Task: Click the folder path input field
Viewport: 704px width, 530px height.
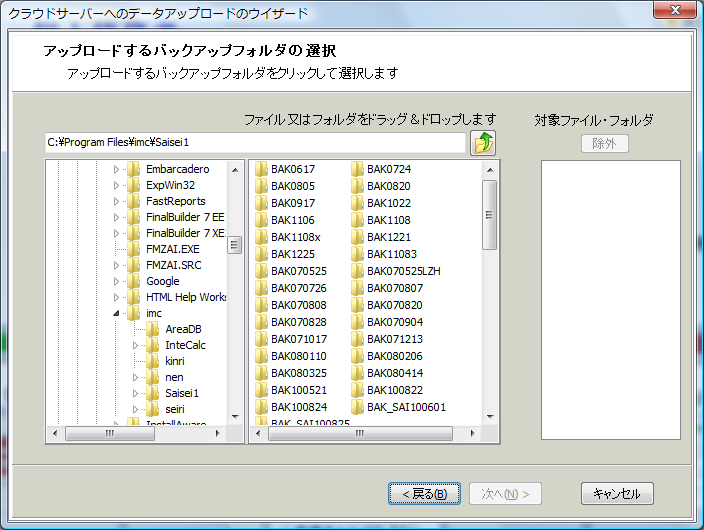Action: [x=255, y=143]
